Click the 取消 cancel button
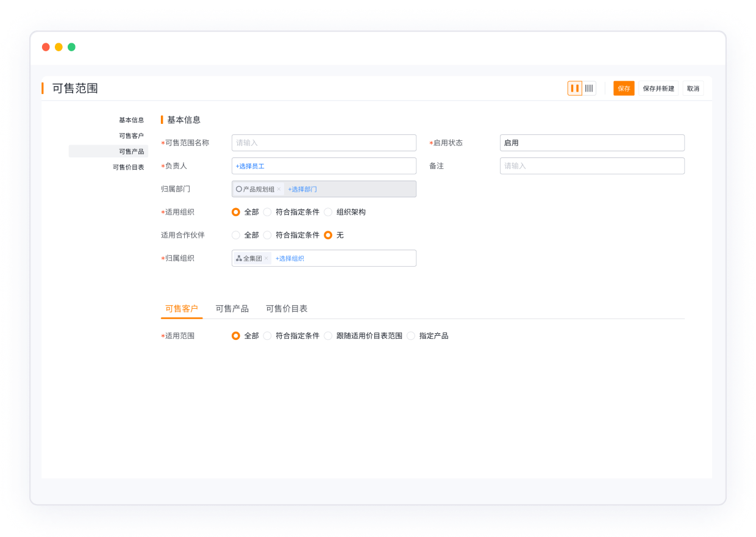The width and height of the screenshot is (756, 537). pos(692,88)
